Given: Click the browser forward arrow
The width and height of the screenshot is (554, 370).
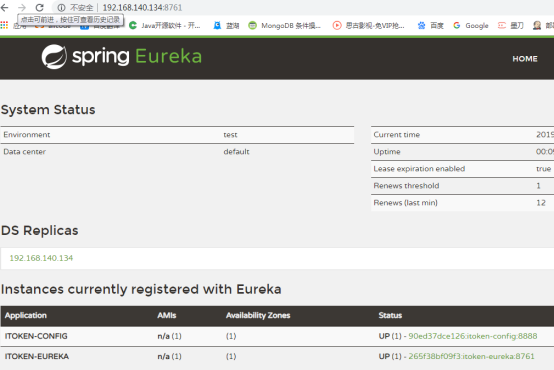Looking at the screenshot, I should [x=22, y=7].
